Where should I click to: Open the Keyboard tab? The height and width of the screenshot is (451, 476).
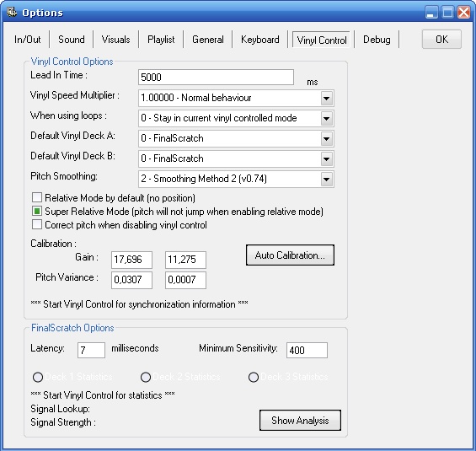pos(260,40)
